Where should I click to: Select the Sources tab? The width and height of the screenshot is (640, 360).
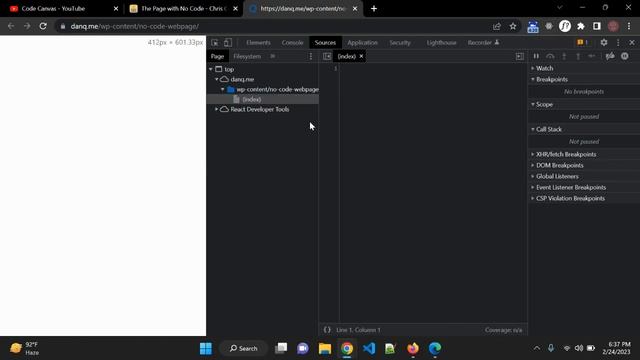coord(325,42)
